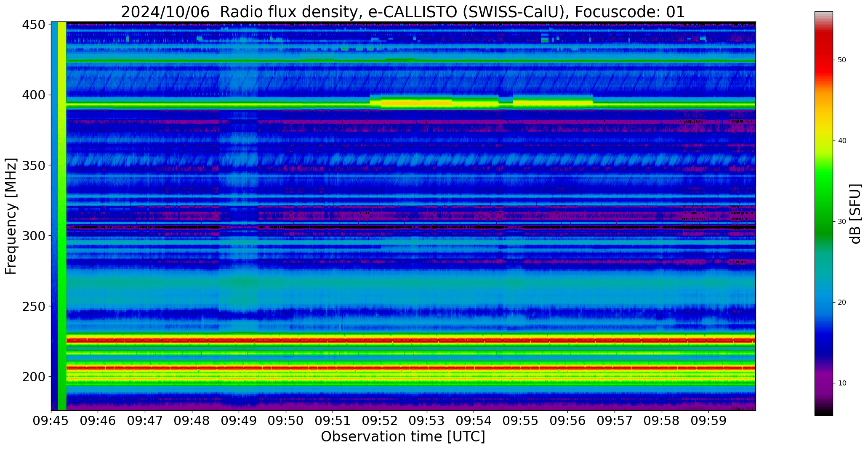The image size is (868, 449).
Task: Click the x-axis tick label 09:52
Action: point(380,421)
